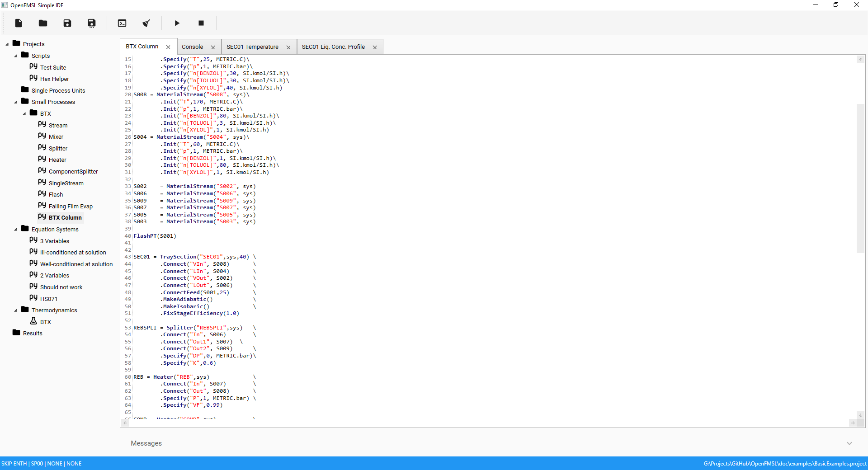Viewport: 868px width, 470px height.
Task: Click the Save toolbar icon
Action: [x=67, y=23]
